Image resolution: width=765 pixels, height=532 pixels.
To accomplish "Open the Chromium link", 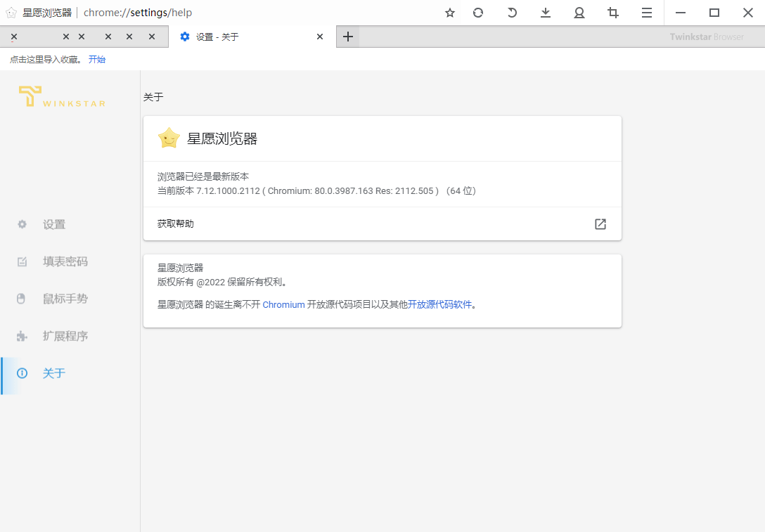I will 283,305.
